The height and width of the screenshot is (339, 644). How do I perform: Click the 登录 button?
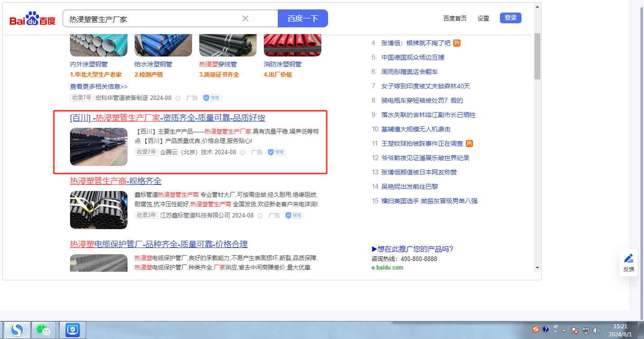pyautogui.click(x=511, y=18)
